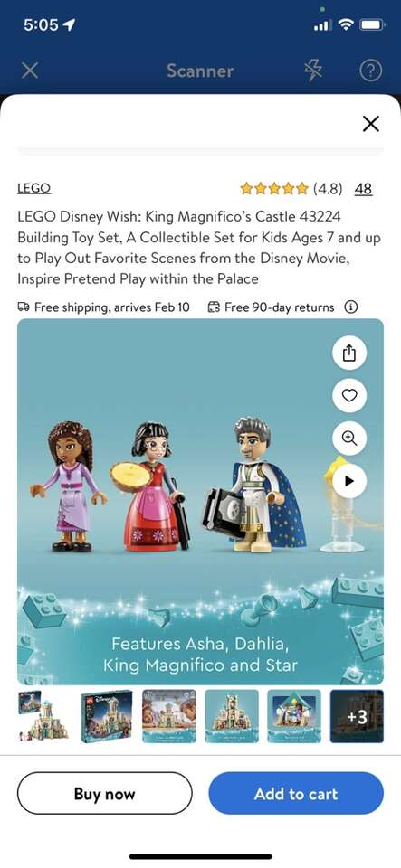This screenshot has width=401, height=868.
Task: Tap the Buy now button
Action: pos(105,793)
